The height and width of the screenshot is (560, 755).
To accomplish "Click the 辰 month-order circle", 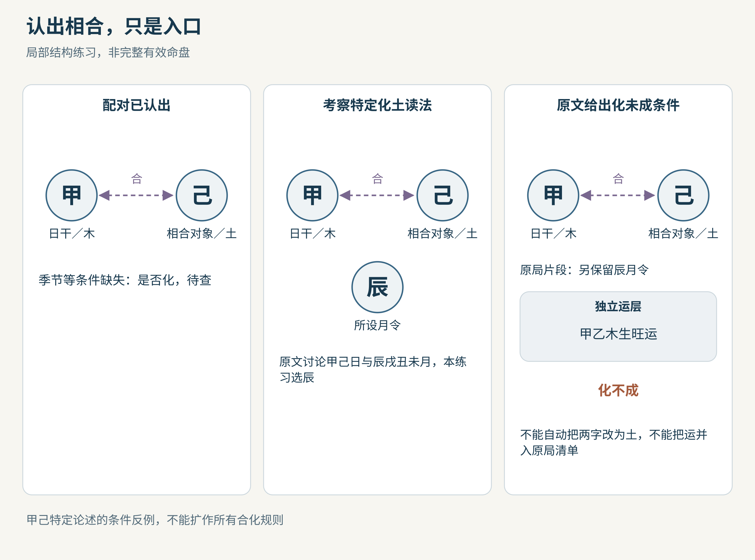I will click(x=377, y=287).
